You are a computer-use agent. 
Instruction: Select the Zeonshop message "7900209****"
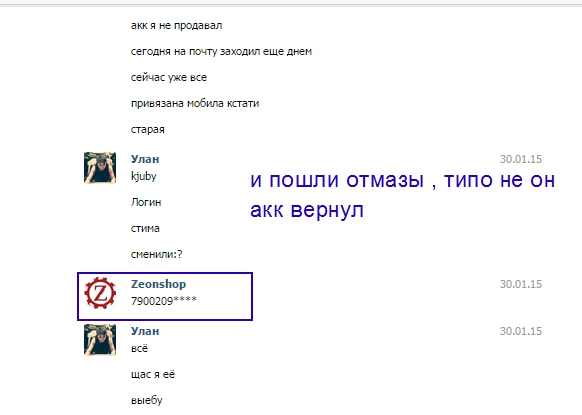[x=164, y=301]
